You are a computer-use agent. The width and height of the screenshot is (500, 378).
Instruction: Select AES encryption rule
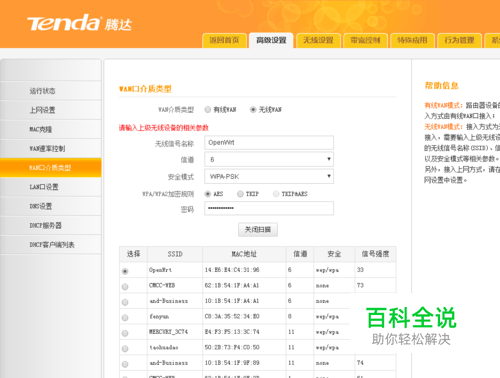[x=208, y=194]
